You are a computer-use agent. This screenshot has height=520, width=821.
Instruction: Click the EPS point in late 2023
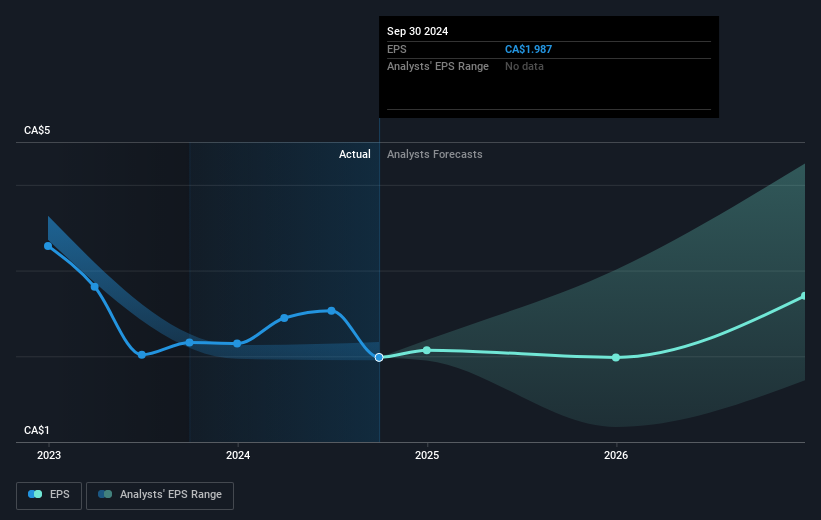(190, 342)
